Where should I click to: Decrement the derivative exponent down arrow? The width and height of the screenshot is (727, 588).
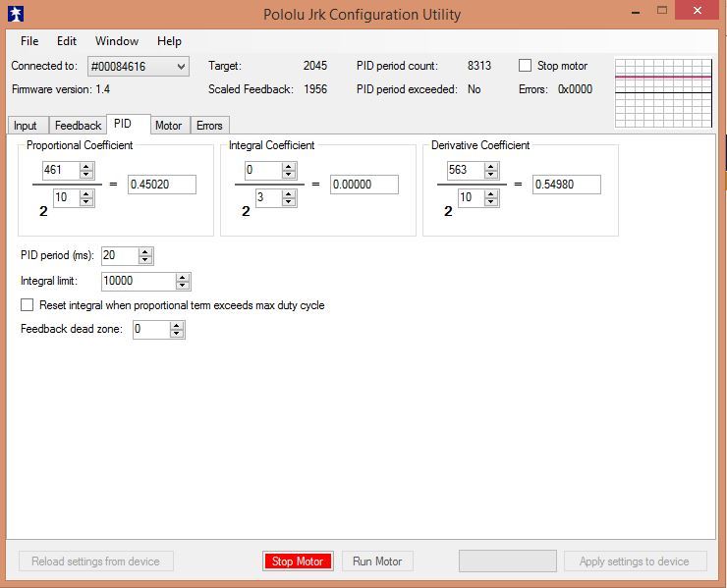coord(491,202)
